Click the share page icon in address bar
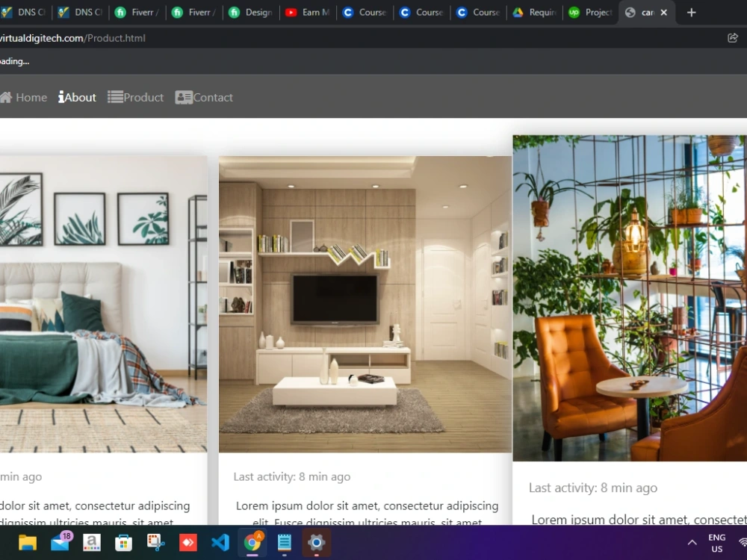 [x=733, y=38]
